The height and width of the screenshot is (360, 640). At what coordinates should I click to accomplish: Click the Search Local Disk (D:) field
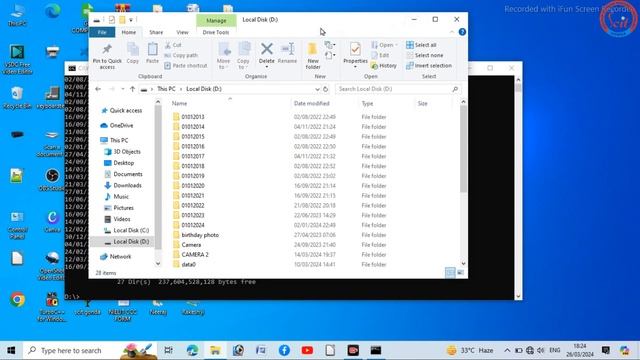[398, 89]
